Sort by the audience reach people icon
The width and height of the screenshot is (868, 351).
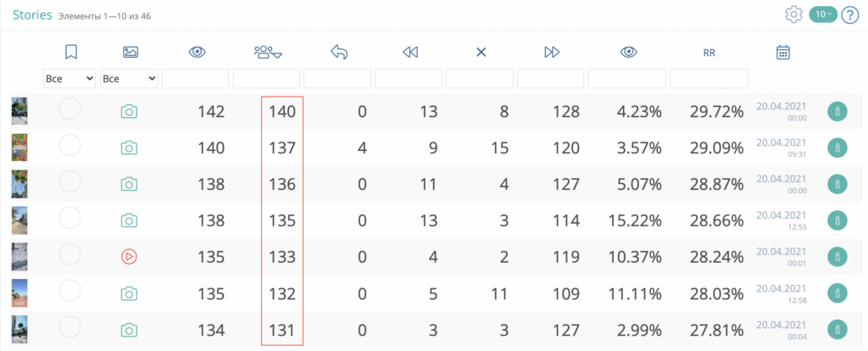(x=267, y=53)
